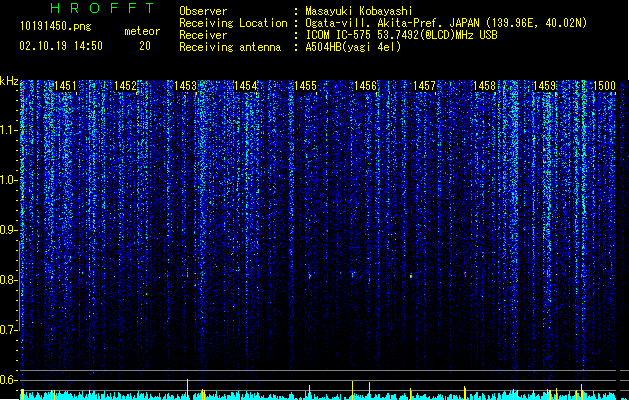
Task: Click the kHz axis unit label
Action: [9, 81]
